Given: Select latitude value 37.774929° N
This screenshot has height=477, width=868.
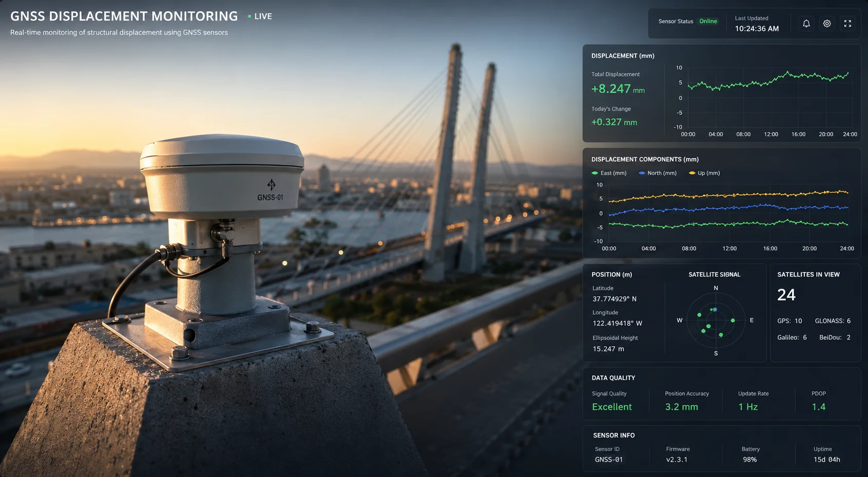Looking at the screenshot, I should tap(614, 299).
